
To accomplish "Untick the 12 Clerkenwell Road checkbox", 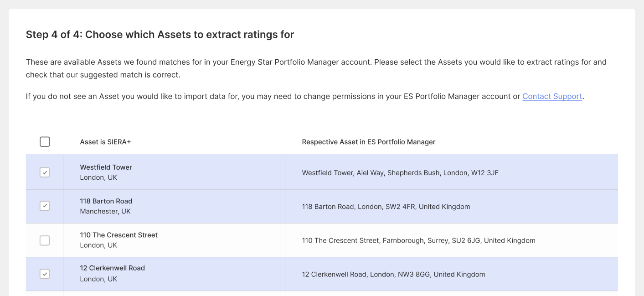I will (45, 274).
